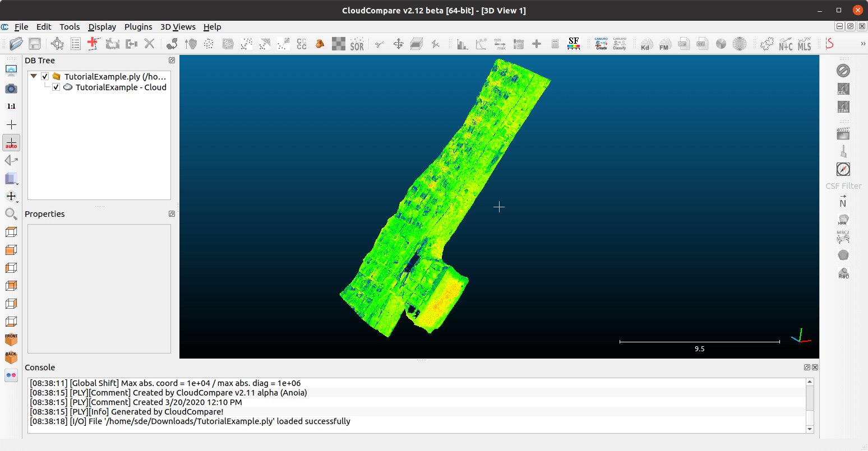Image resolution: width=868 pixels, height=451 pixels.
Task: Show the histogram icon
Action: click(x=463, y=44)
